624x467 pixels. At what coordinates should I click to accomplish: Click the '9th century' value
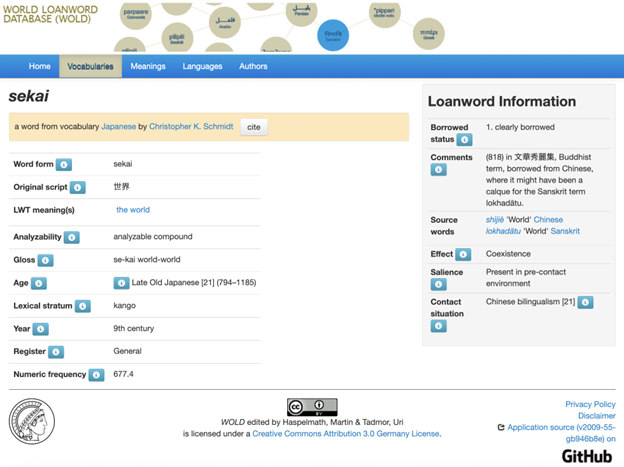click(x=134, y=329)
